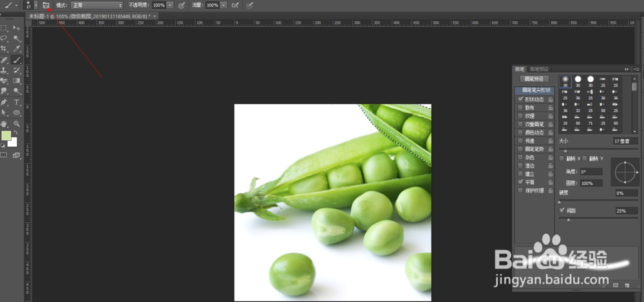
Task: Enable 纹理 checkbox
Action: point(520,116)
